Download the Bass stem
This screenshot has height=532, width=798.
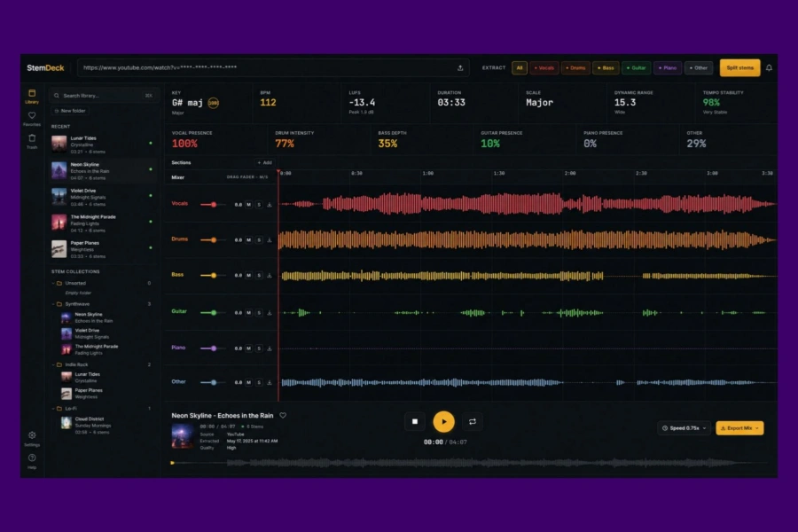point(270,276)
